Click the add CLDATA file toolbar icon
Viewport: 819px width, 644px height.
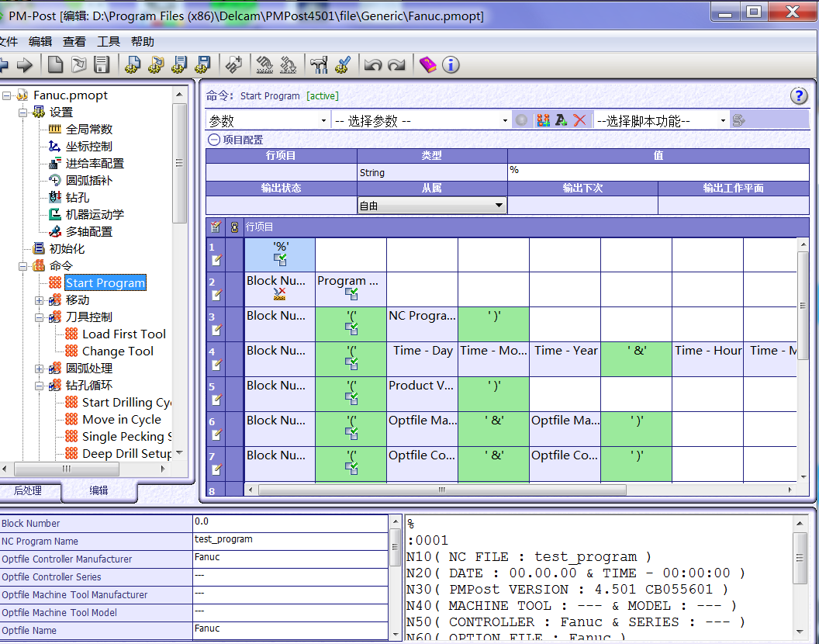click(x=233, y=65)
